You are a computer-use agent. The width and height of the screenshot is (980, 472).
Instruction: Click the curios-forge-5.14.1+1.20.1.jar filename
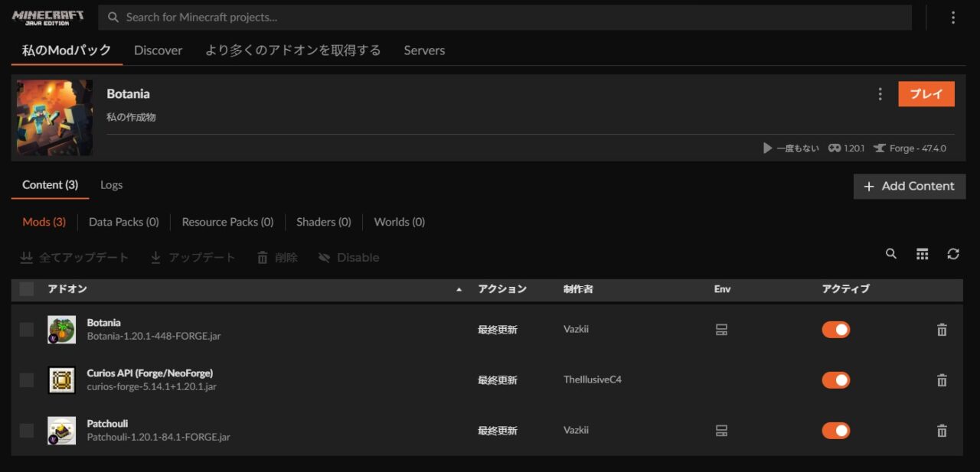pyautogui.click(x=152, y=387)
